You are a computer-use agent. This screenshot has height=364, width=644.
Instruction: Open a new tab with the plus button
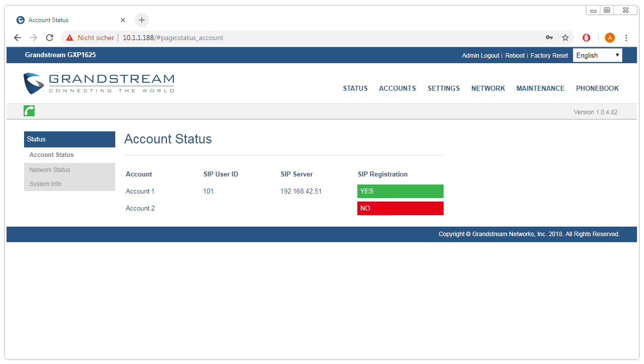(x=142, y=20)
